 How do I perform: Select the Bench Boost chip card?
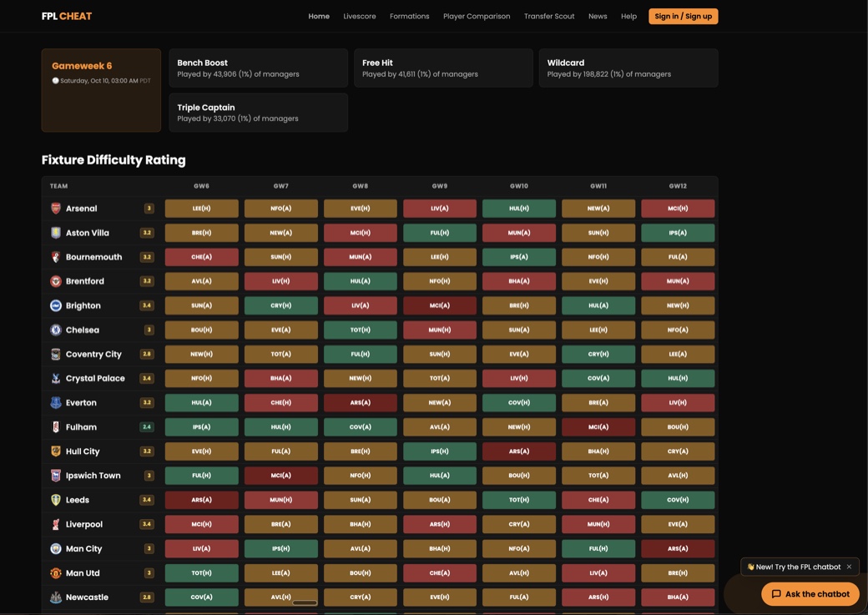259,68
